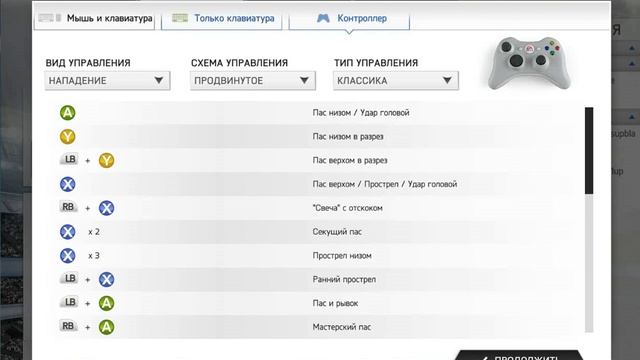This screenshot has width=640, height=360.
Task: Select the Пас верхом в разрез text
Action: pyautogui.click(x=350, y=160)
